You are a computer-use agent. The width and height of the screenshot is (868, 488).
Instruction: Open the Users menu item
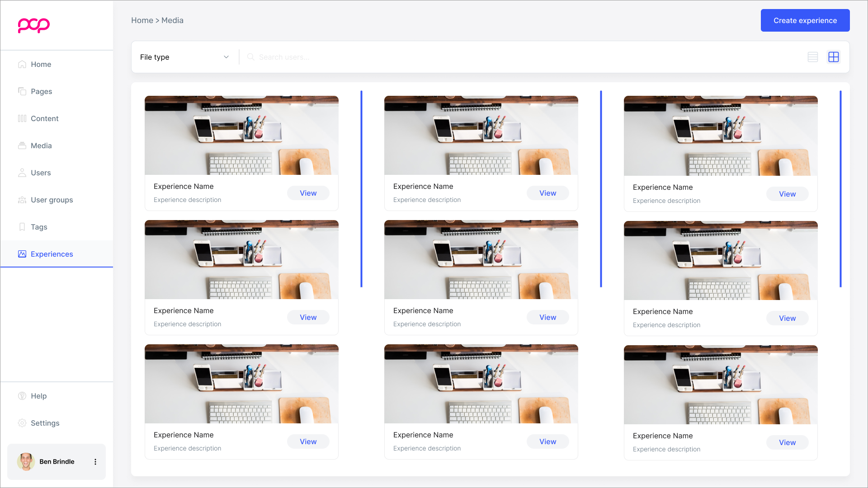pyautogui.click(x=41, y=173)
